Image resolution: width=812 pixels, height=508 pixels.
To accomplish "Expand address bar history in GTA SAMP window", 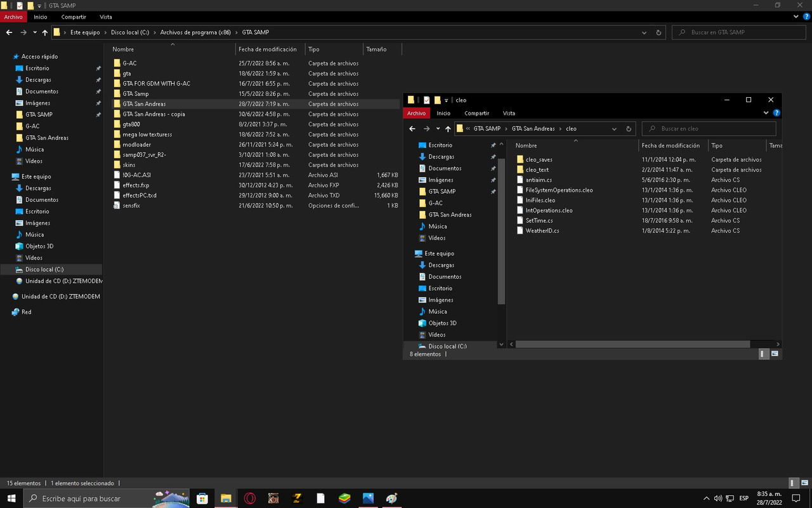I will (645, 32).
